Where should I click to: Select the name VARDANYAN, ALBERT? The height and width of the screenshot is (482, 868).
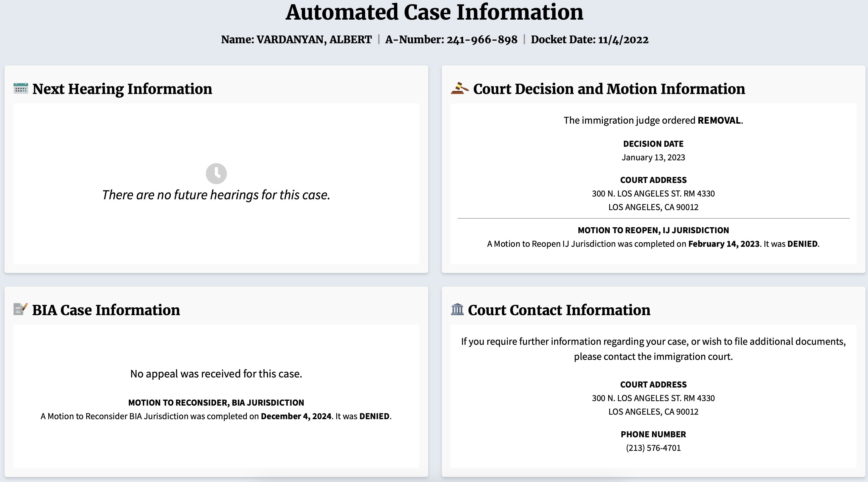(x=314, y=40)
